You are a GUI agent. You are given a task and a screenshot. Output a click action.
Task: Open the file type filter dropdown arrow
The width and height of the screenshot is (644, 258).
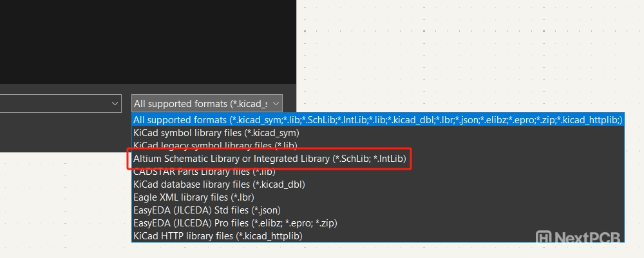coord(276,103)
